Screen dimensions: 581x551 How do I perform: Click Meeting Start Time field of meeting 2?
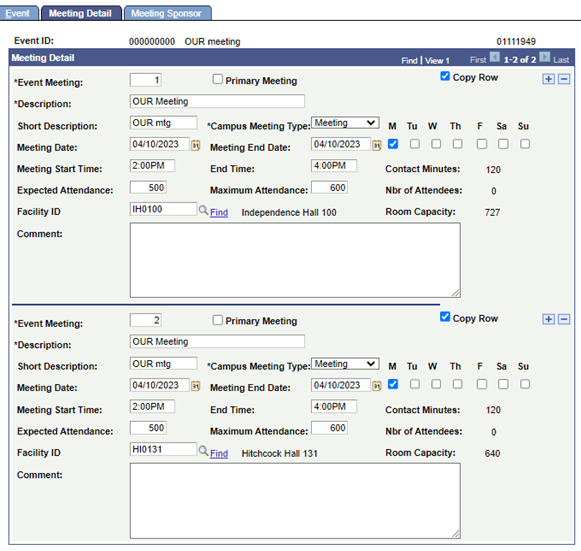[x=152, y=406]
